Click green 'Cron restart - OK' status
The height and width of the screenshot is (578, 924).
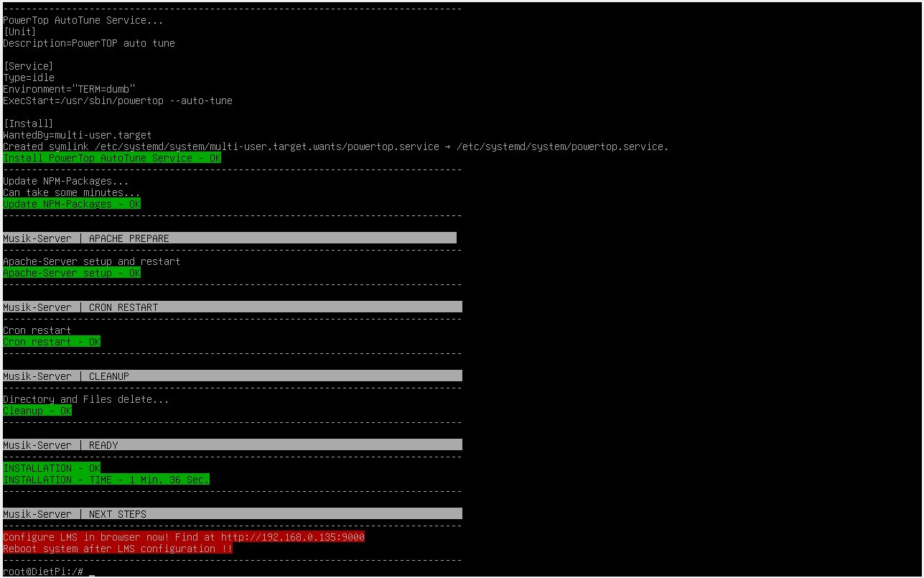click(x=52, y=342)
